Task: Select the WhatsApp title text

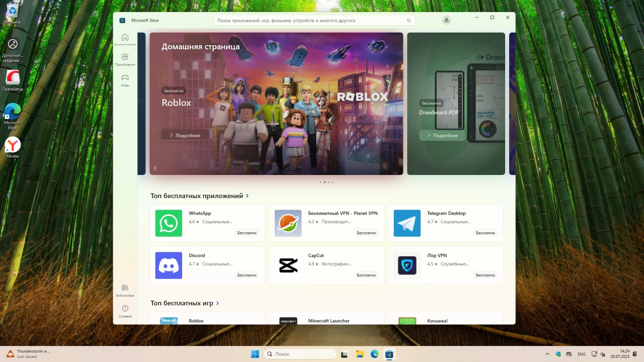Action: coord(200,213)
